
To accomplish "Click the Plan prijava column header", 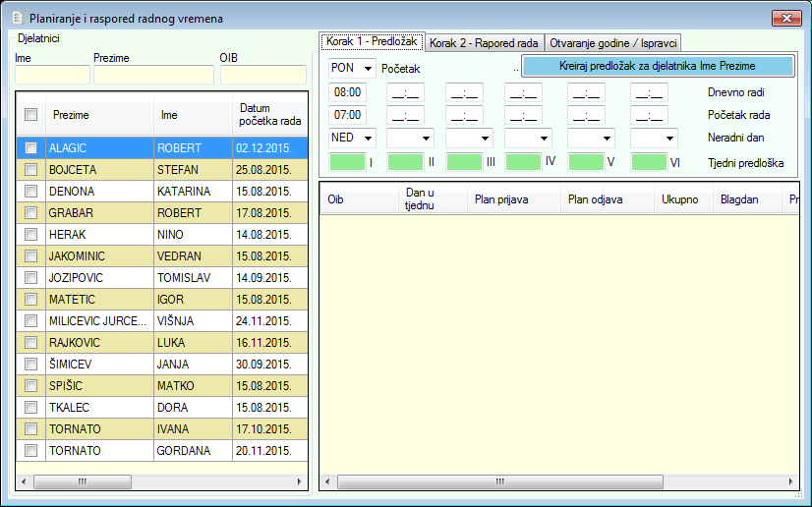I will [x=514, y=199].
